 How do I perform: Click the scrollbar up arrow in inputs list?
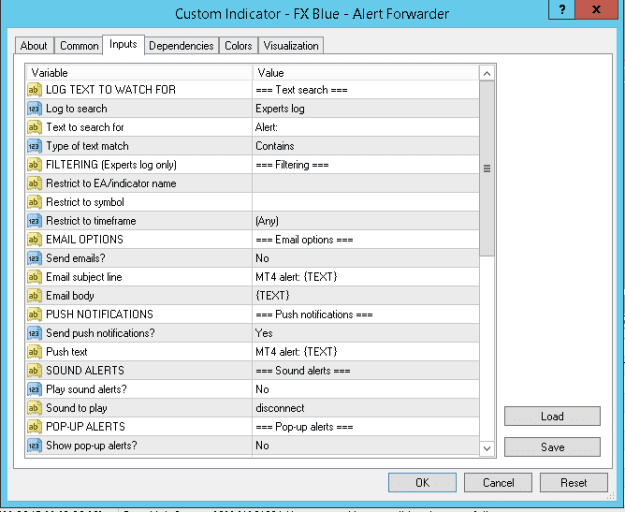[x=487, y=73]
